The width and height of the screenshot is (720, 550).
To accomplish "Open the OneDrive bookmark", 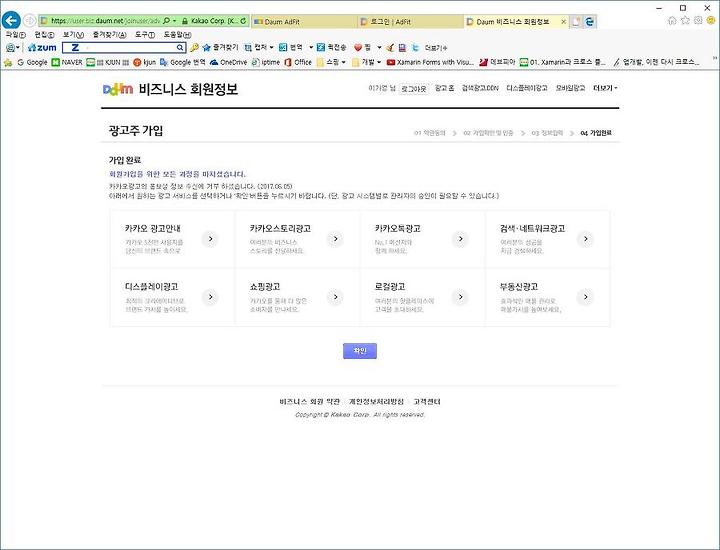I will pos(229,62).
